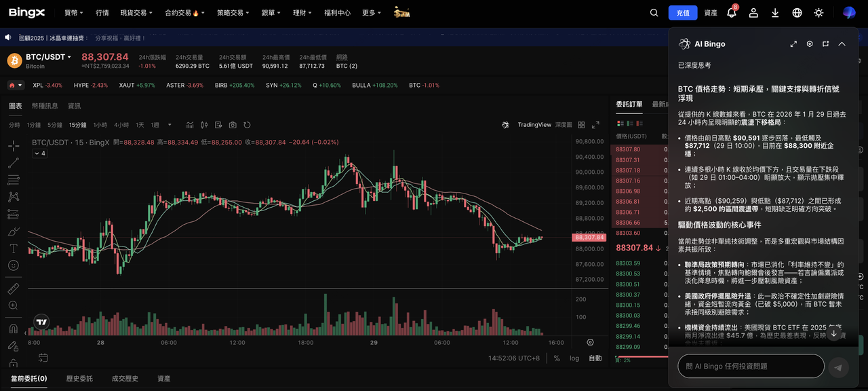Select the 1小時 timeframe
The image size is (868, 391).
(x=100, y=125)
